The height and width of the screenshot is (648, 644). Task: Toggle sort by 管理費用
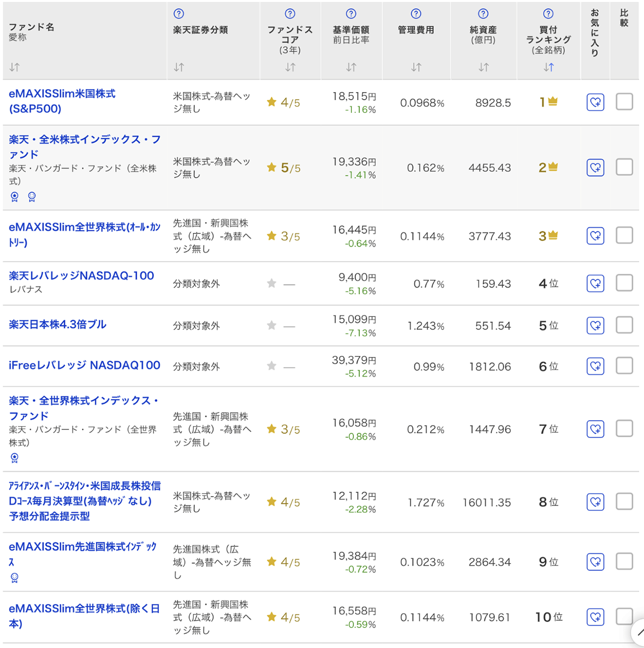[x=415, y=67]
